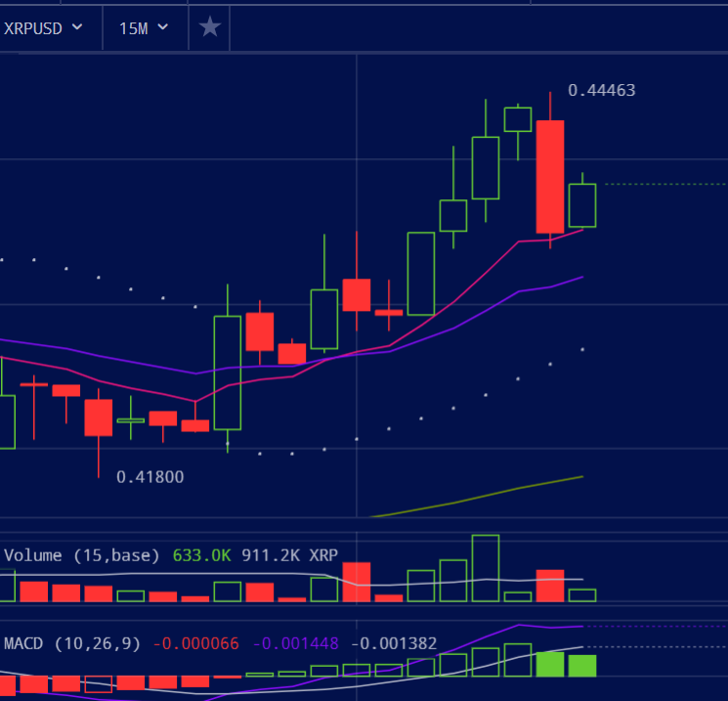Click the 0.44463 high price label
728x701 pixels.
(601, 90)
